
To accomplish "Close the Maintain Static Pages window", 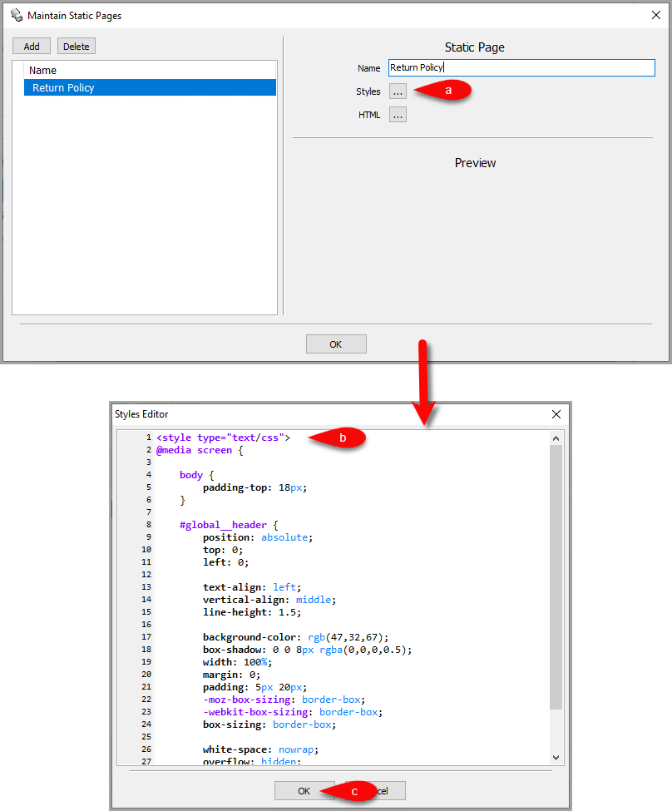I will [656, 15].
